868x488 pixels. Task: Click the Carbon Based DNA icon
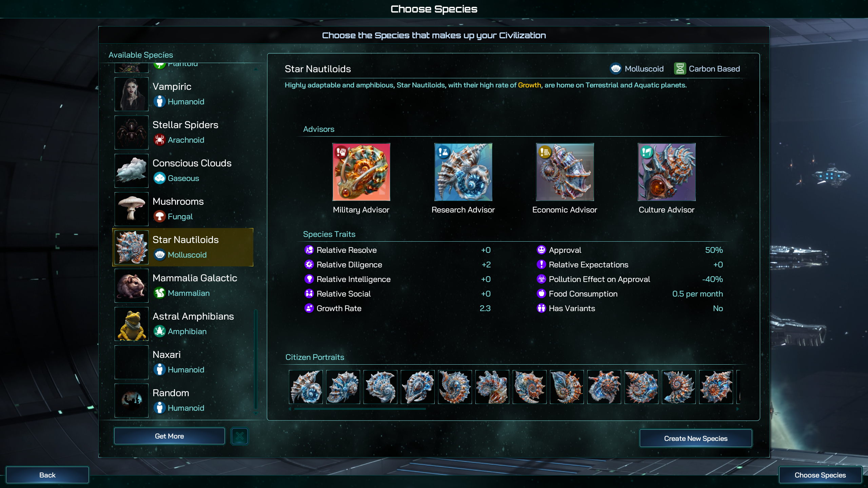tap(680, 69)
